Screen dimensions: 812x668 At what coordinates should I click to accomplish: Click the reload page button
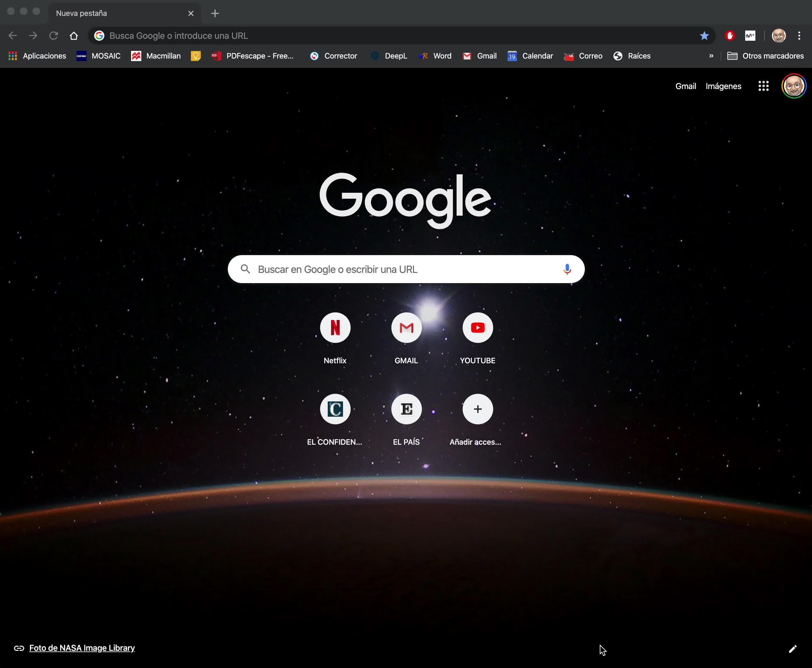coord(53,36)
